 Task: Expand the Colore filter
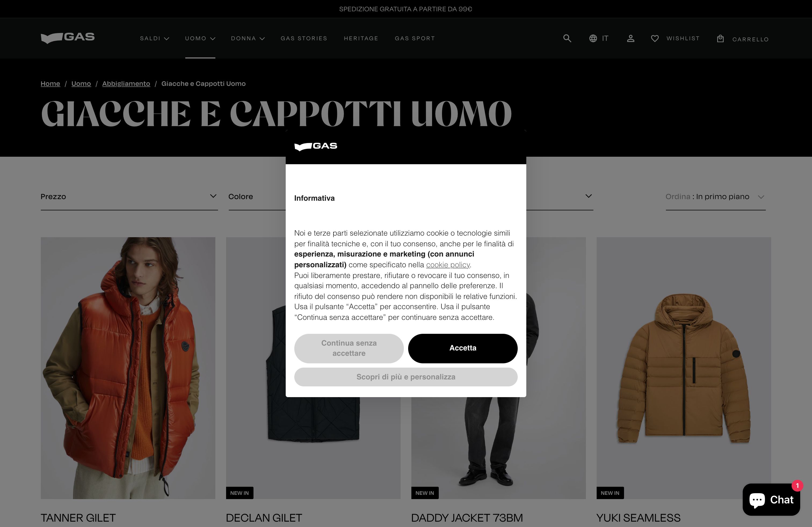(257, 197)
